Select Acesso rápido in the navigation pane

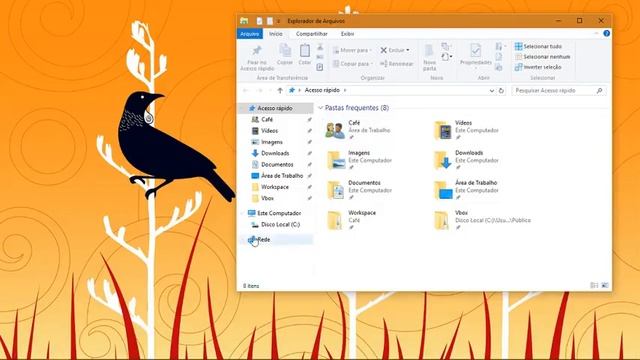pos(275,108)
